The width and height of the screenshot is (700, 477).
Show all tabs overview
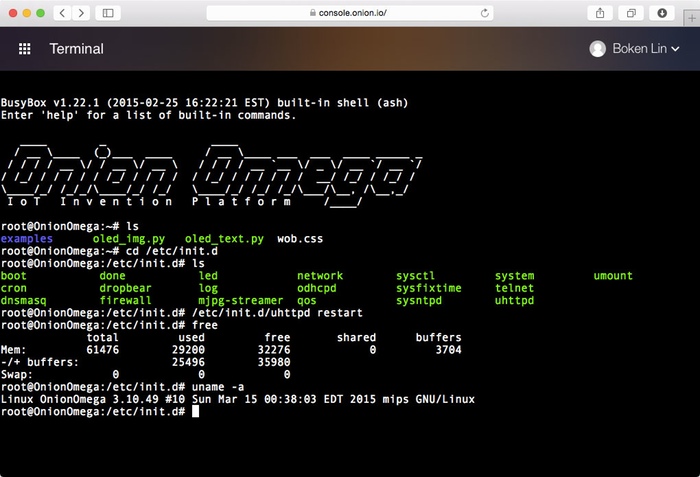point(631,13)
